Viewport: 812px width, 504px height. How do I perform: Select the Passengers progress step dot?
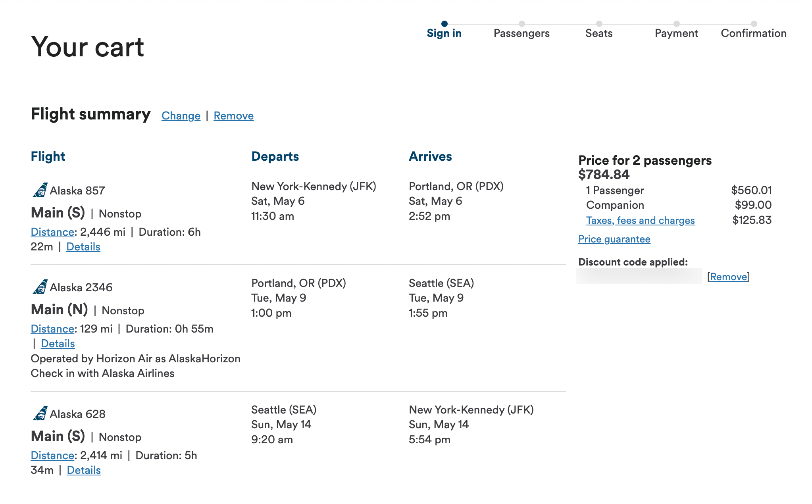[x=521, y=24]
